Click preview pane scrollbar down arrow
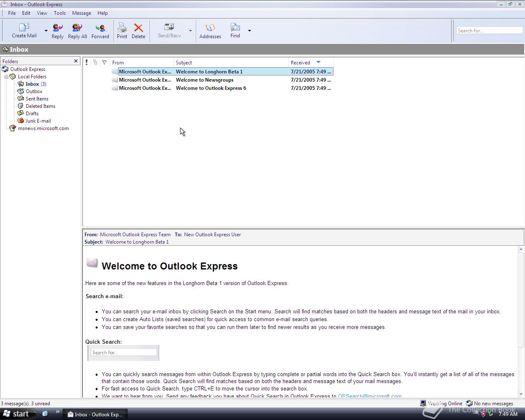 521,395
